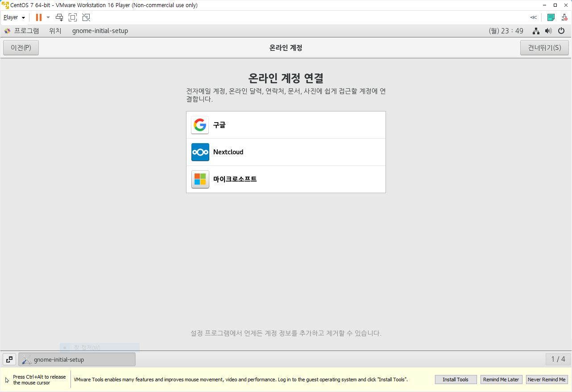Click the gnome-initial-setup wrench icon in the taskbar

click(26, 359)
